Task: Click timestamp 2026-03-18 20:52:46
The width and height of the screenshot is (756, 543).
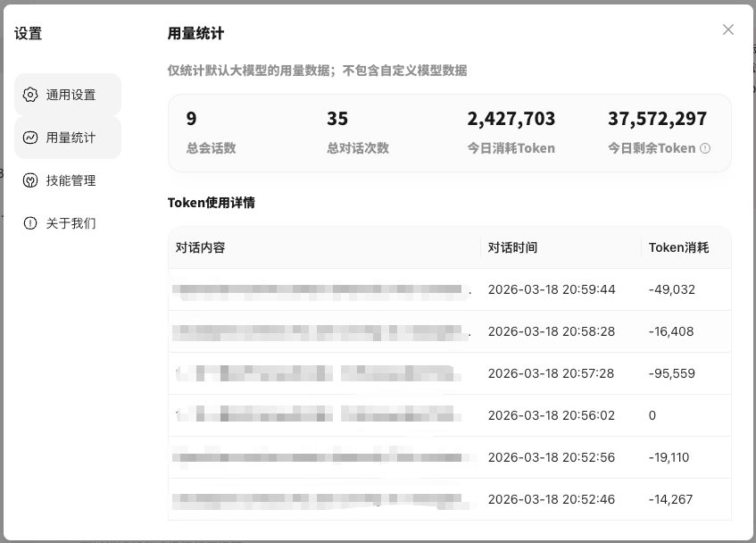Action: click(x=552, y=499)
